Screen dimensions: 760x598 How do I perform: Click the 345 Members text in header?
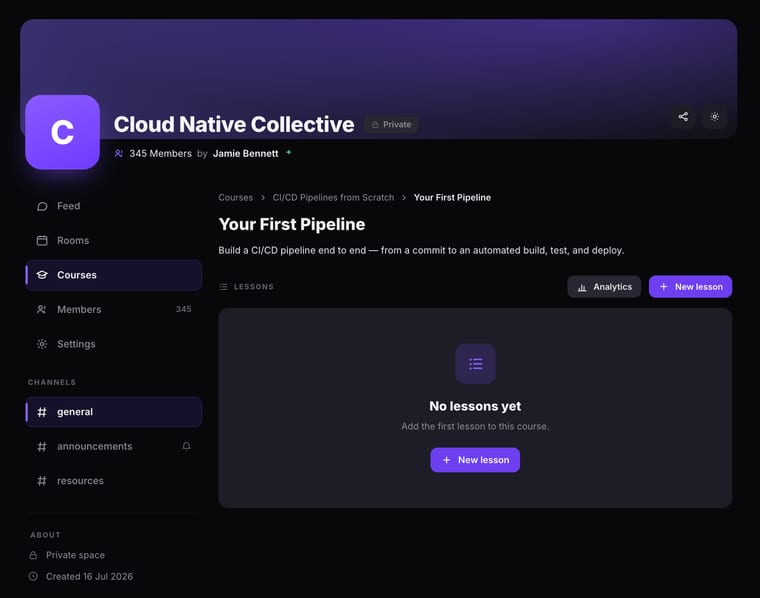tap(160, 154)
